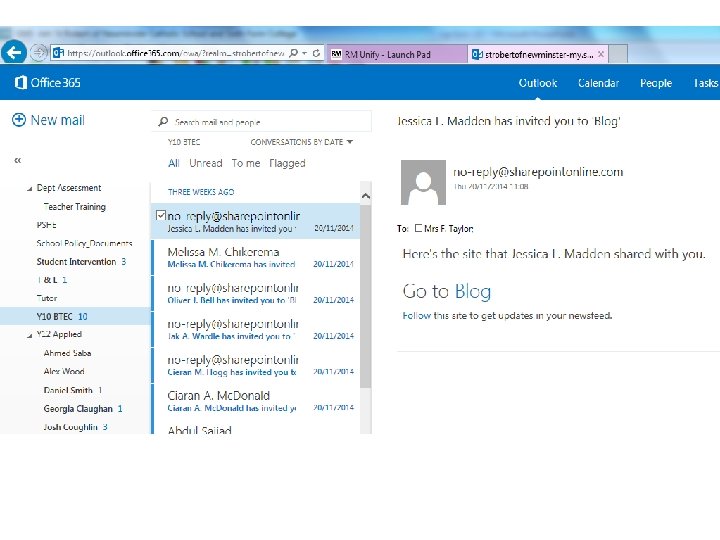Click the address bar search magnifier icon
The image size is (720, 540).
pyautogui.click(x=293, y=53)
